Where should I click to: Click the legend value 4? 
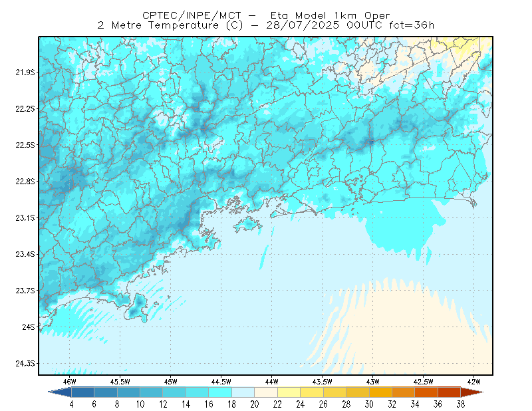point(71,404)
